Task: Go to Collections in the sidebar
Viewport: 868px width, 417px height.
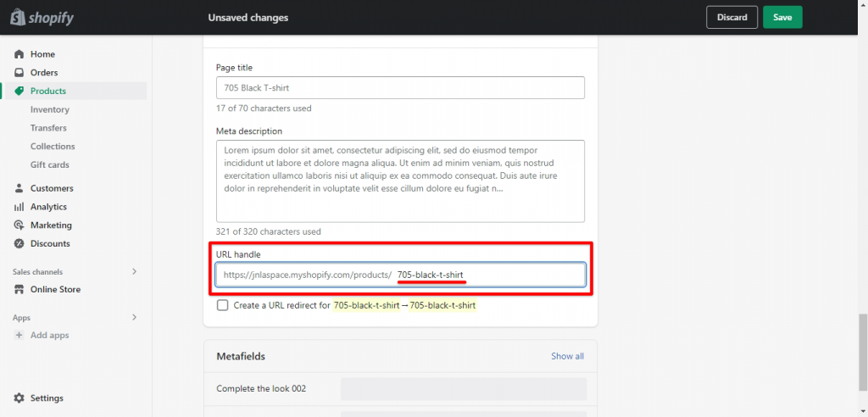Action: pos(53,147)
